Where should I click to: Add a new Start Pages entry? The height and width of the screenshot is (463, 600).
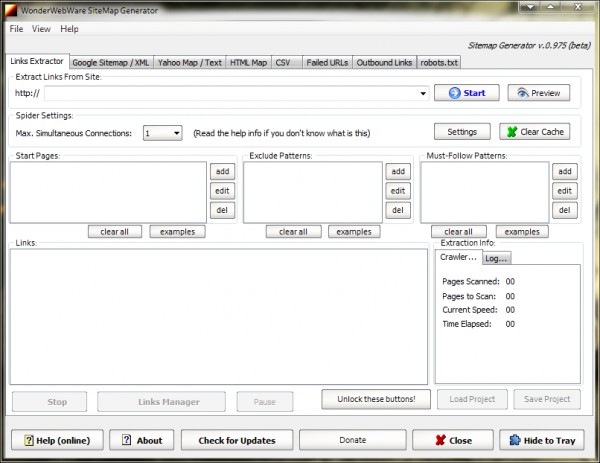pos(222,171)
